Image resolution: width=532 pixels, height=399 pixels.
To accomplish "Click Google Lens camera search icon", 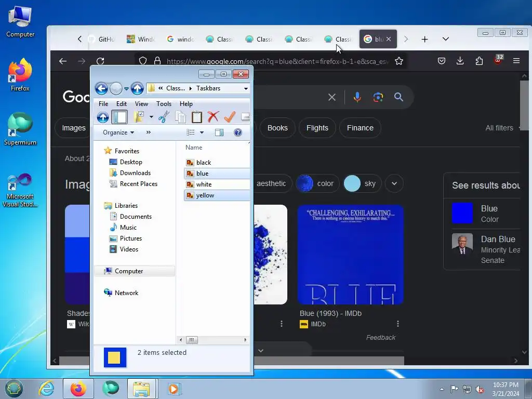I will pos(378,97).
